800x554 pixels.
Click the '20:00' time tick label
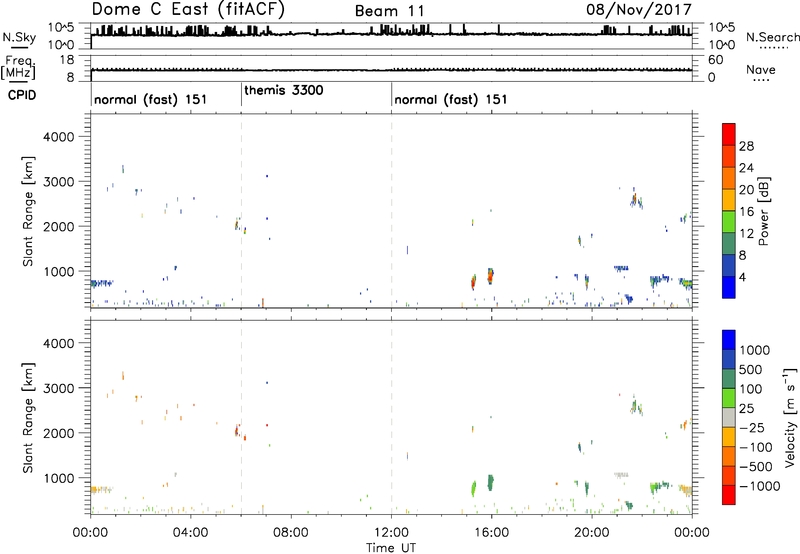click(591, 533)
